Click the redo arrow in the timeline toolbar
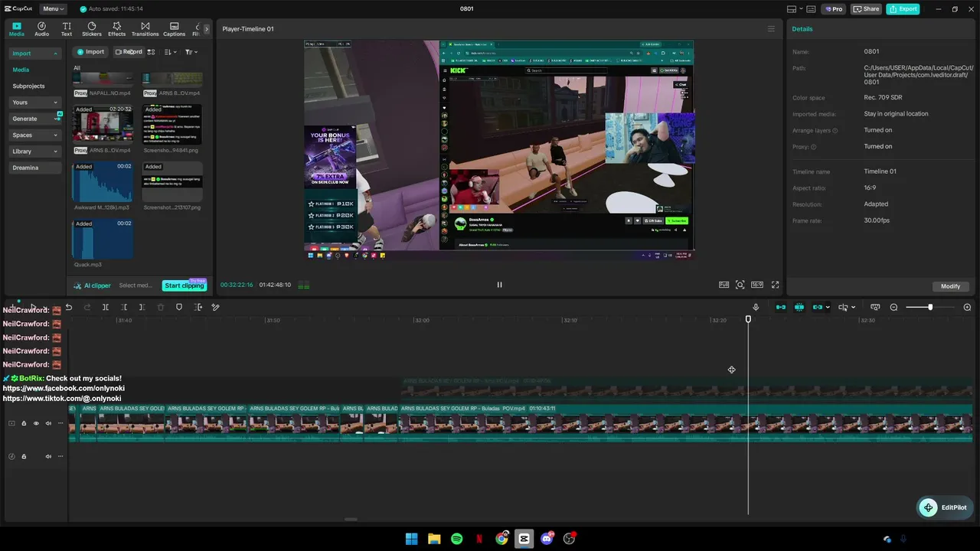Image resolution: width=980 pixels, height=551 pixels. tap(87, 308)
